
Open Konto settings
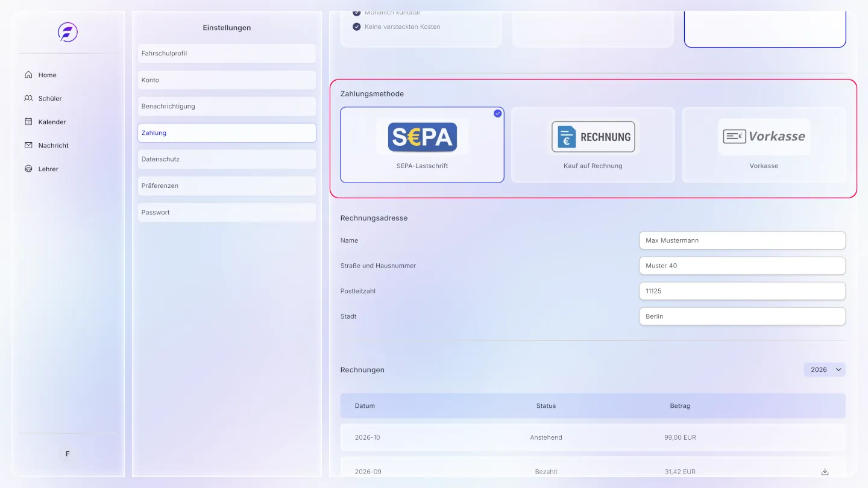(x=227, y=80)
